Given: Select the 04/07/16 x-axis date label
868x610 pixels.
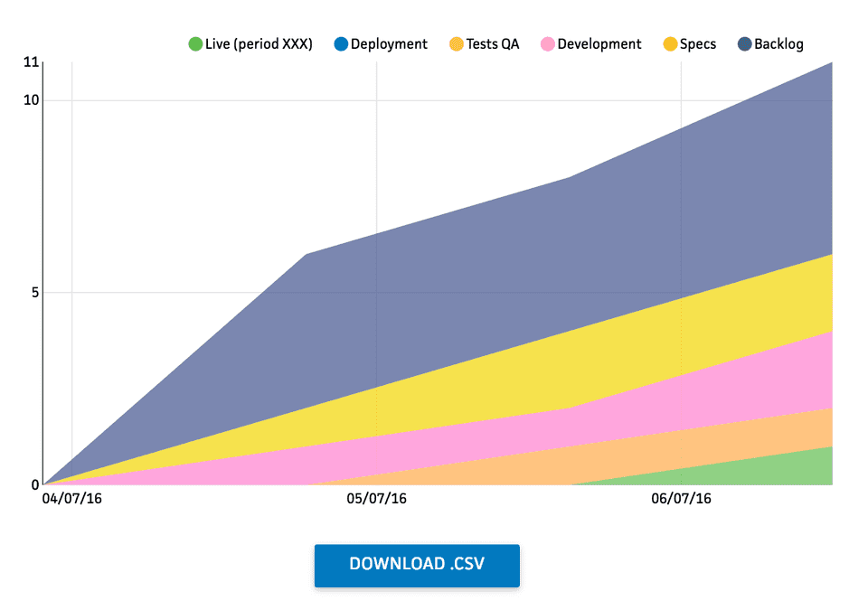Looking at the screenshot, I should pyautogui.click(x=72, y=499).
